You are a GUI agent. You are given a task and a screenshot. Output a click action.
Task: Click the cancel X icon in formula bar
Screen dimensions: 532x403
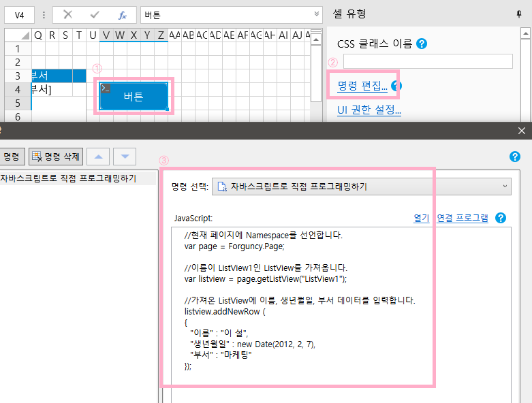(x=67, y=14)
